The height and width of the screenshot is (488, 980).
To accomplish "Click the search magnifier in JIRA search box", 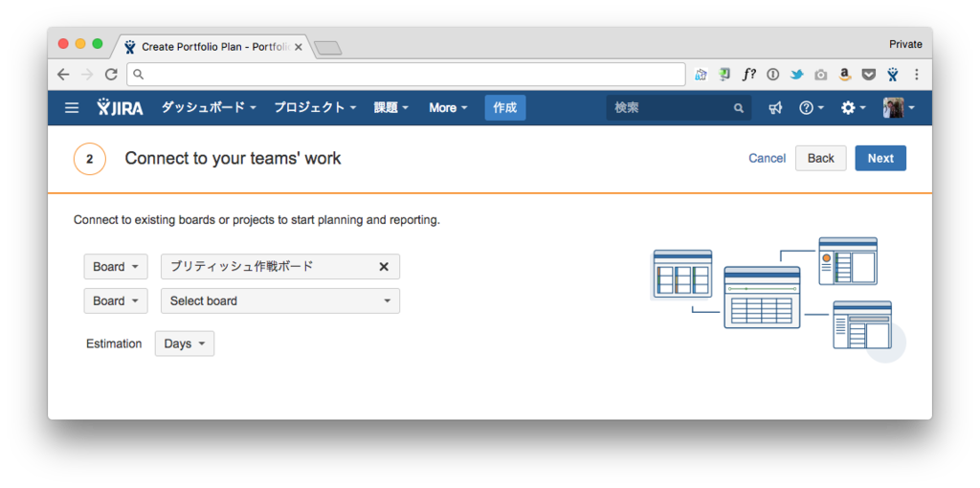I will point(739,108).
